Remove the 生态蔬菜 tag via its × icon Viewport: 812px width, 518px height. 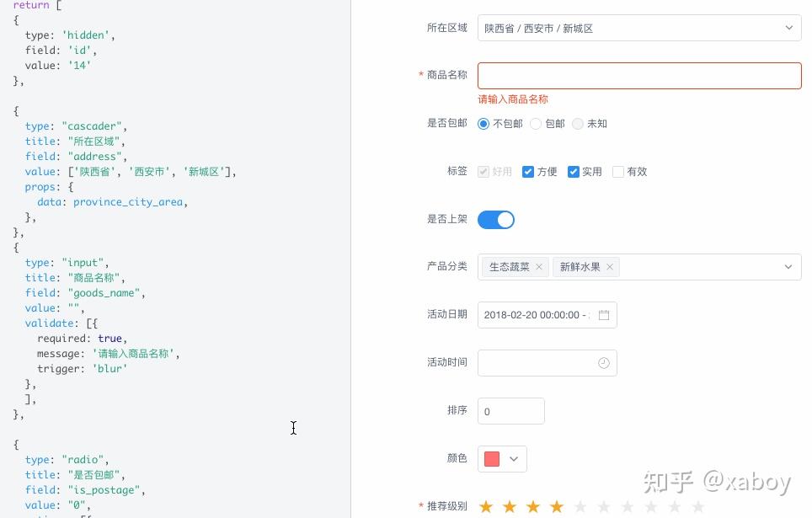click(539, 267)
